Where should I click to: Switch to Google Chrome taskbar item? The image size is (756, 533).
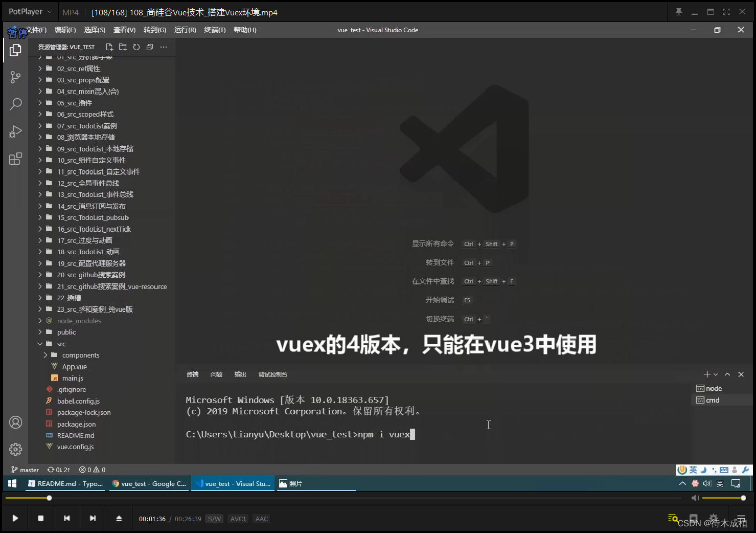(x=149, y=483)
